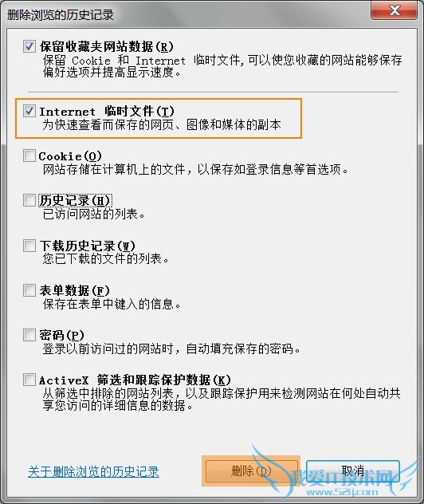Click the 历史记录(H) label text
The image size is (424, 504).
tap(75, 201)
